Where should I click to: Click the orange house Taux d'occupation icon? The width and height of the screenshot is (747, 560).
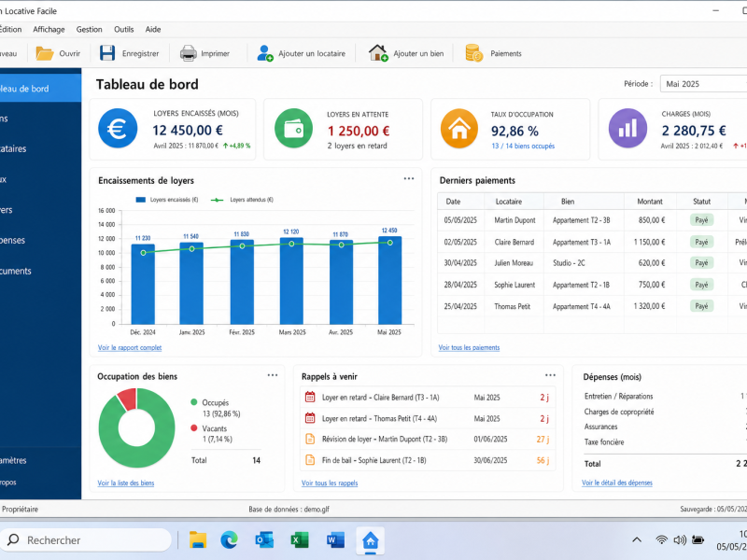(459, 129)
